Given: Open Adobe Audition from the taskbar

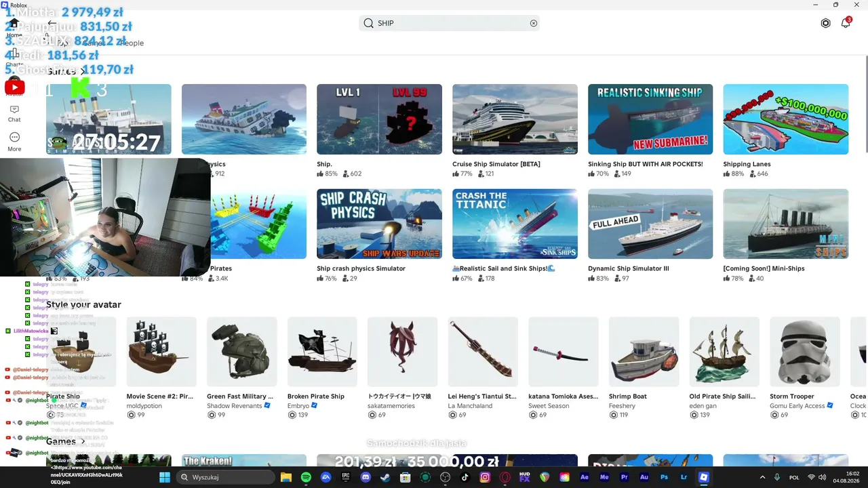Looking at the screenshot, I should (x=644, y=477).
